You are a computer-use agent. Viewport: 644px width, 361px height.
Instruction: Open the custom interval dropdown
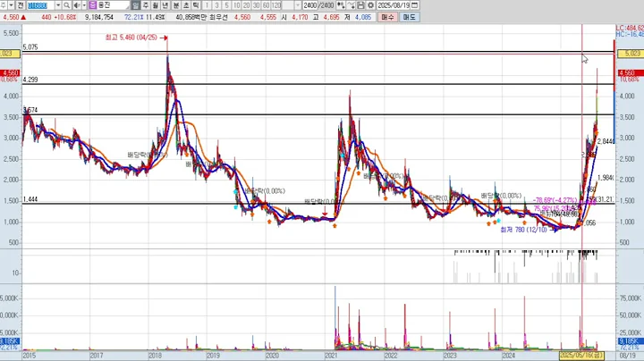pos(298,5)
